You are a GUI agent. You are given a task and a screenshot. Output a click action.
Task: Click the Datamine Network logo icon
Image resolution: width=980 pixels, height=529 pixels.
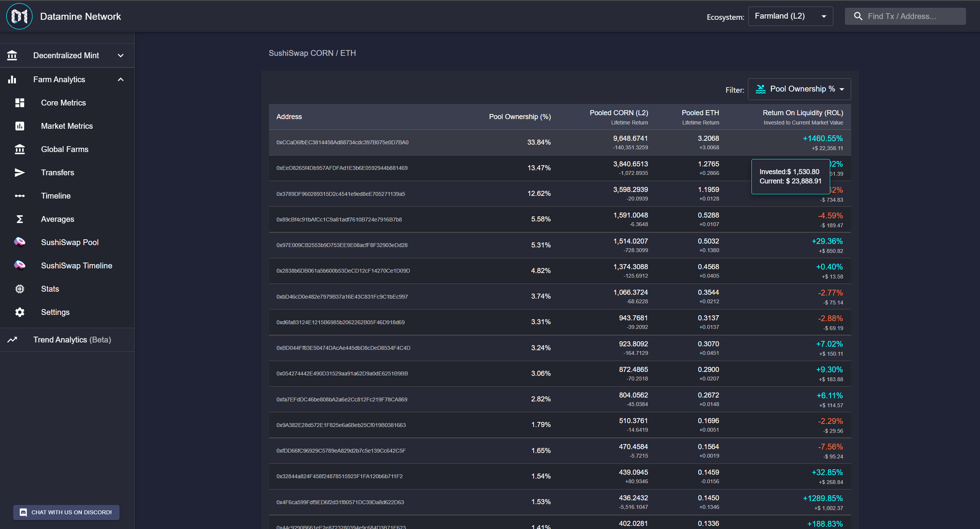[19, 16]
